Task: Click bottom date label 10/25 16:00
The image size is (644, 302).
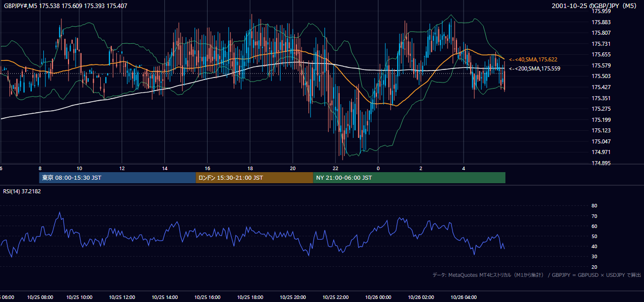Action: [x=207, y=297]
